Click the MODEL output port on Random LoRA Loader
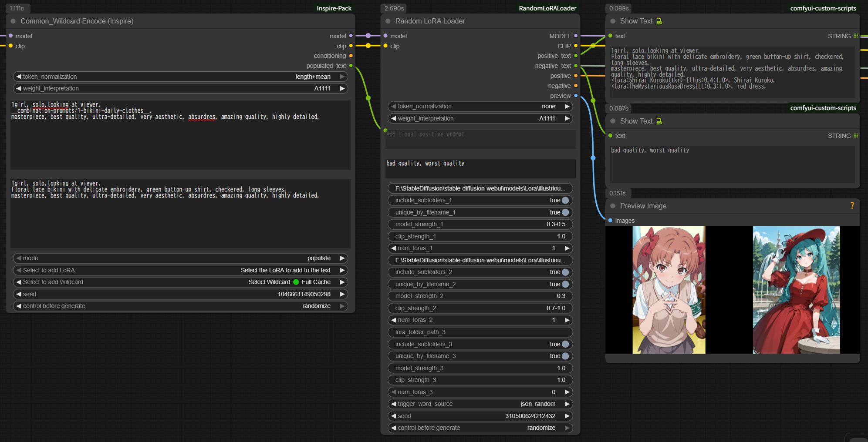The height and width of the screenshot is (442, 868). (x=576, y=36)
